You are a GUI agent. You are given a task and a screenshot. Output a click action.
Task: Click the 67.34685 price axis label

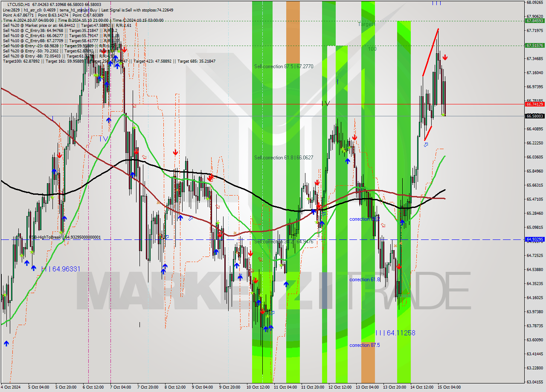coord(534,58)
